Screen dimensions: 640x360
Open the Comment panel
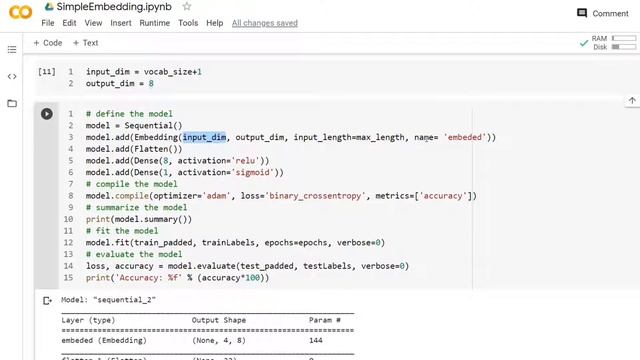click(x=602, y=13)
